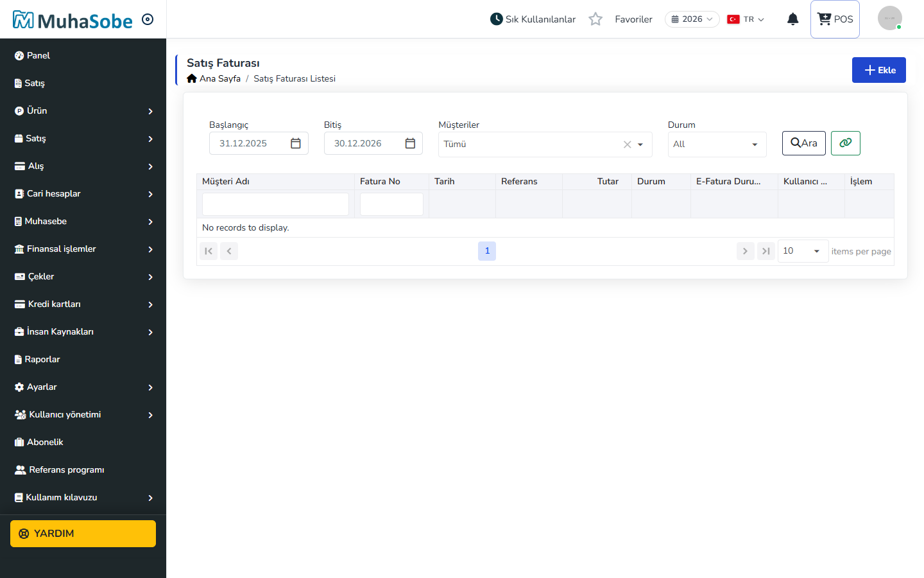924x578 pixels.
Task: Open the Başlangıç date calendar picker
Action: [296, 143]
